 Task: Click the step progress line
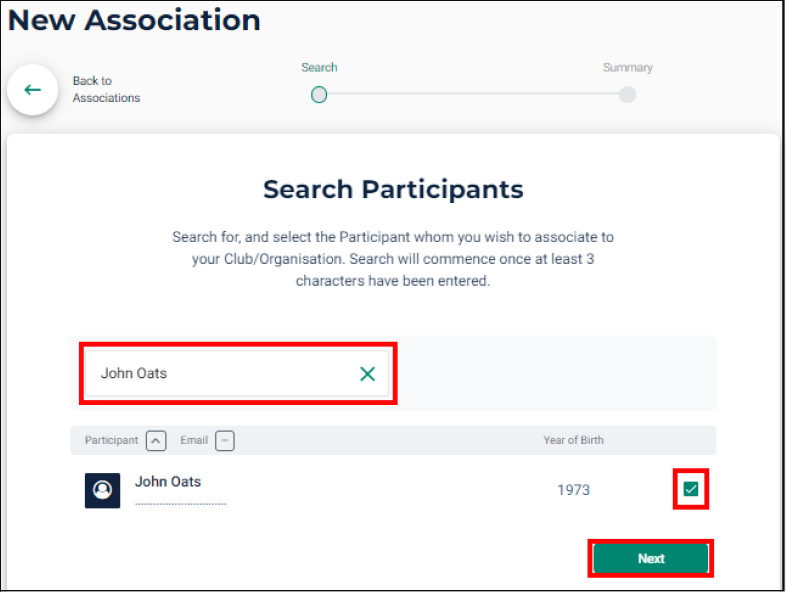pos(473,94)
